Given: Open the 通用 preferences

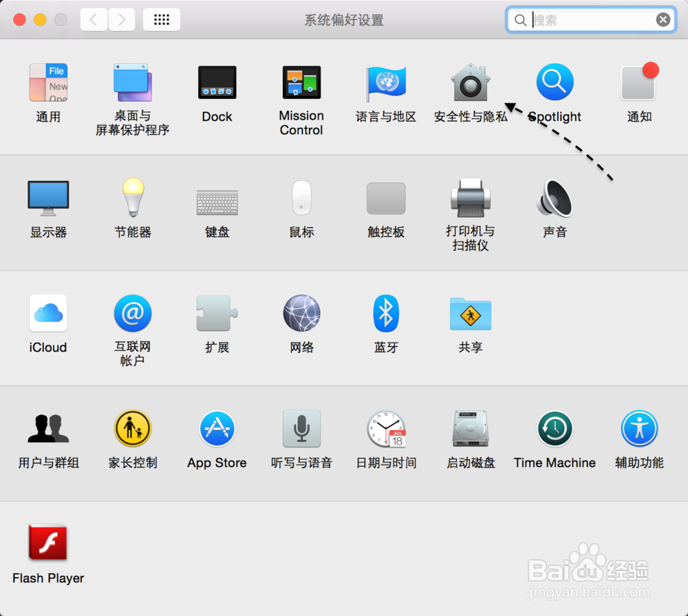Looking at the screenshot, I should pos(48,82).
